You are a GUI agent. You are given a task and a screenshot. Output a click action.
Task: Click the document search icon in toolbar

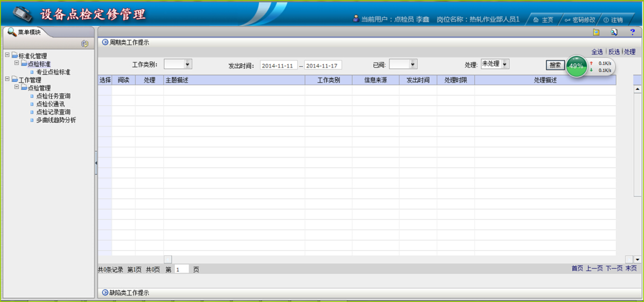tap(614, 32)
